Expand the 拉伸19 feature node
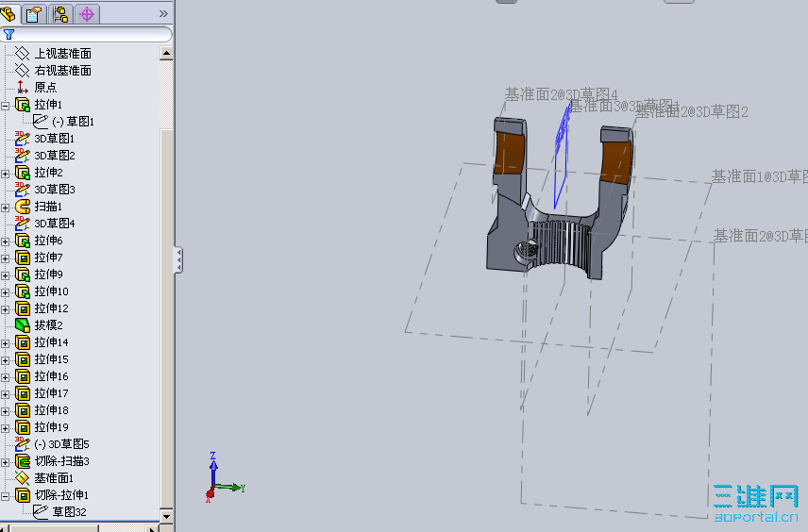This screenshot has width=808, height=532. pyautogui.click(x=5, y=429)
